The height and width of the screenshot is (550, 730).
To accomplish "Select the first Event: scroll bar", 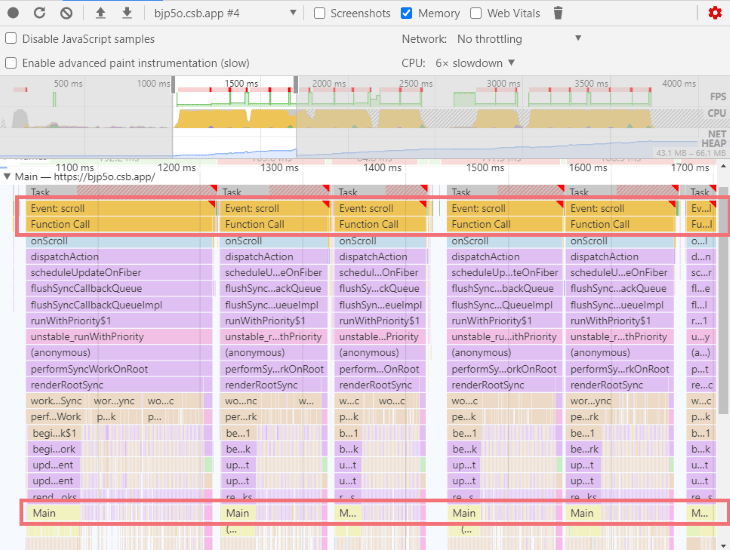I will (121, 208).
